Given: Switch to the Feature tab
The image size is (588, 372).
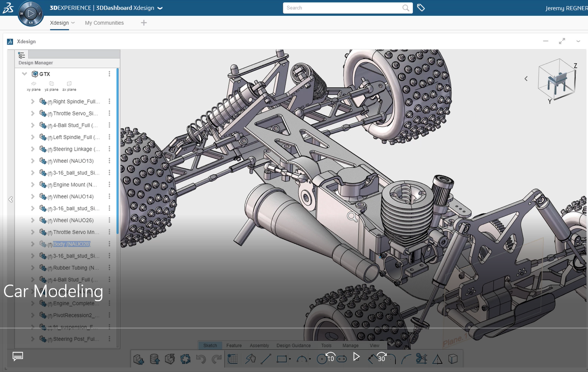Looking at the screenshot, I should [234, 346].
